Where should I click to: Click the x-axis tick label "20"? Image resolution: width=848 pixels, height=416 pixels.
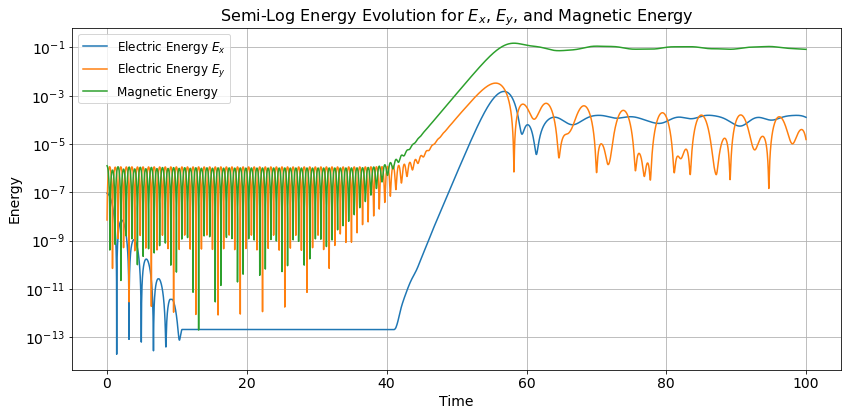pyautogui.click(x=247, y=382)
